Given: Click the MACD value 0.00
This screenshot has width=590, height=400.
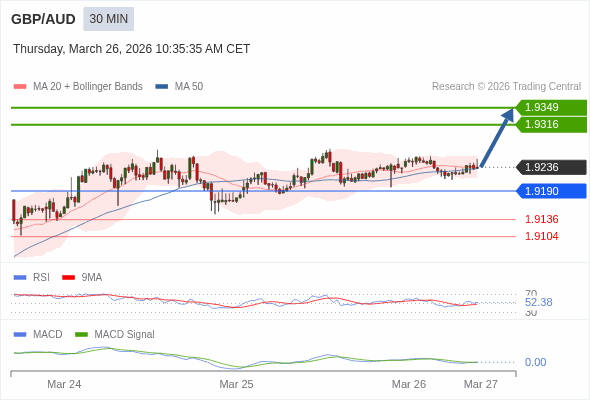Looking at the screenshot, I should [535, 362].
